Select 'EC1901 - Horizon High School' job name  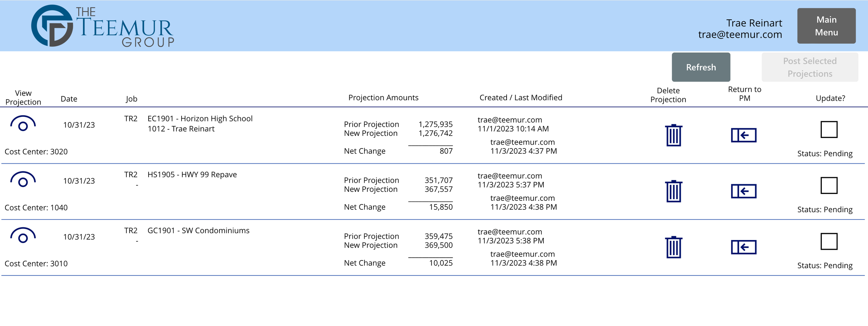pos(200,119)
